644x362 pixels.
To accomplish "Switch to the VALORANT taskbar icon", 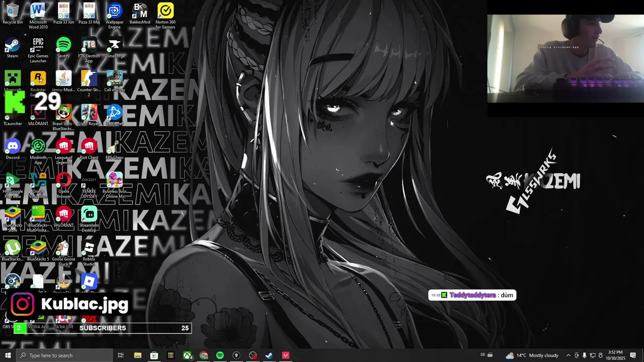I will (286, 355).
